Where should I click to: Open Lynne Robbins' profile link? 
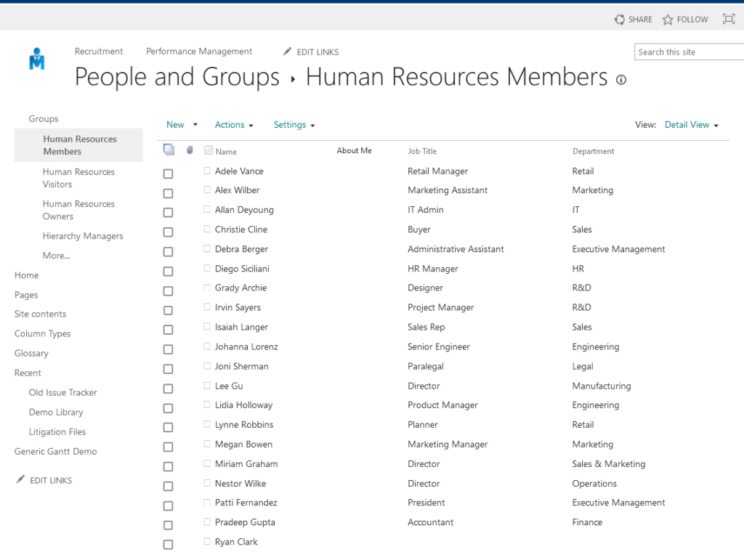[244, 425]
